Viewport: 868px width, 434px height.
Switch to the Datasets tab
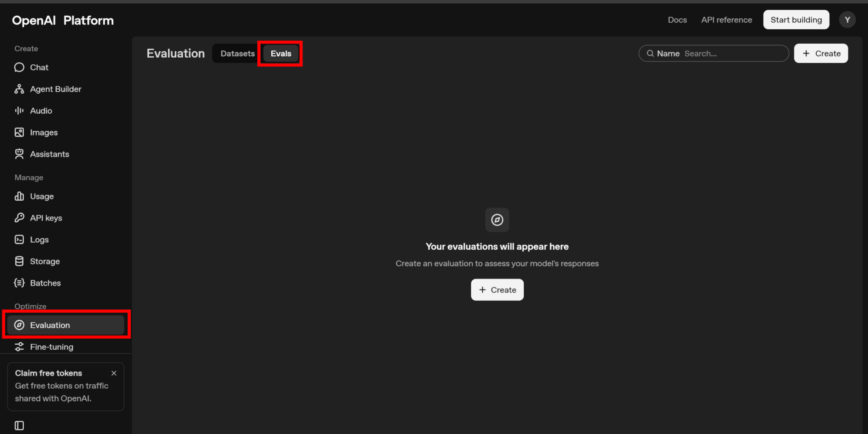(237, 54)
